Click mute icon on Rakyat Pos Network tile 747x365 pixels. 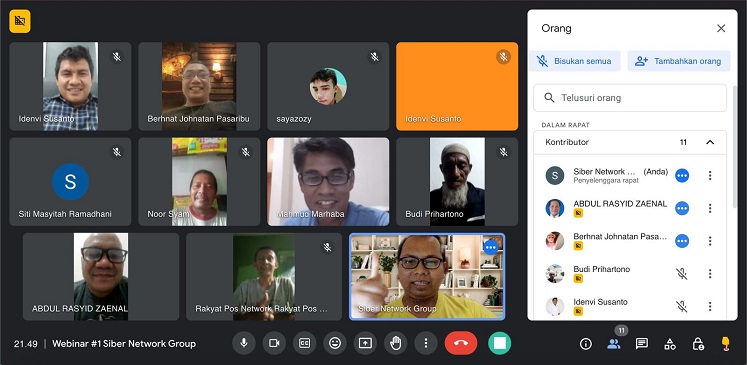[x=327, y=247]
